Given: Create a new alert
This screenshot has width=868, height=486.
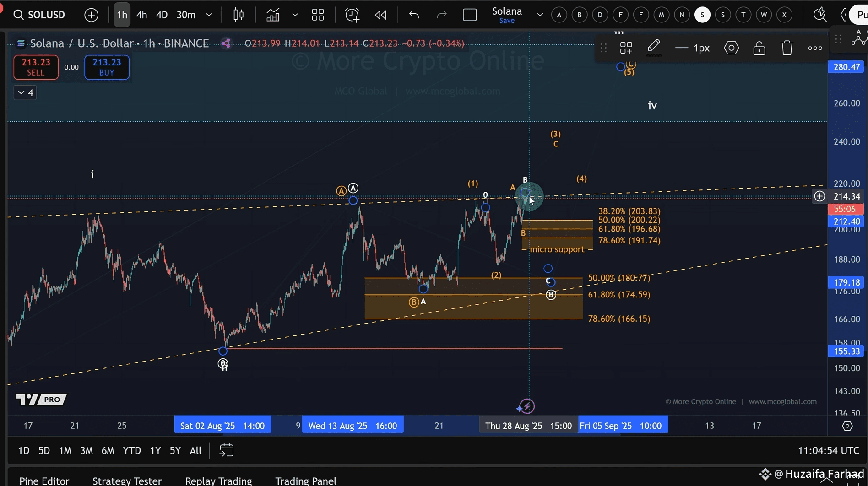Looking at the screenshot, I should click(x=352, y=15).
